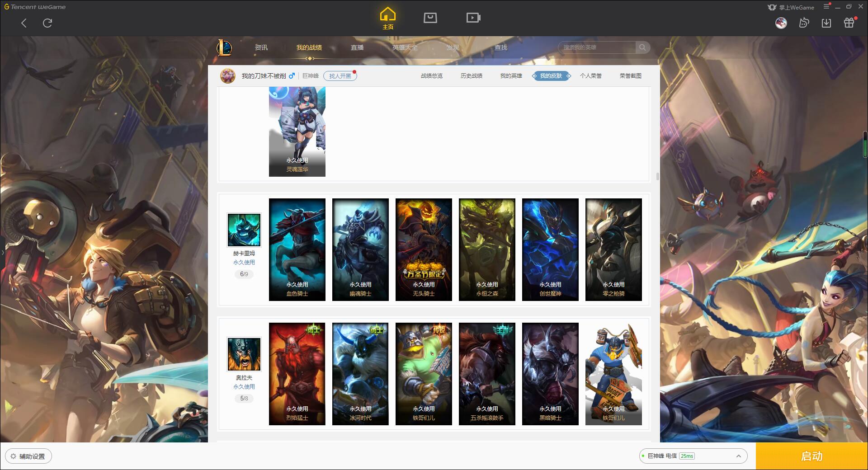
Task: Open the 血色骑士 skin card
Action: pos(297,249)
